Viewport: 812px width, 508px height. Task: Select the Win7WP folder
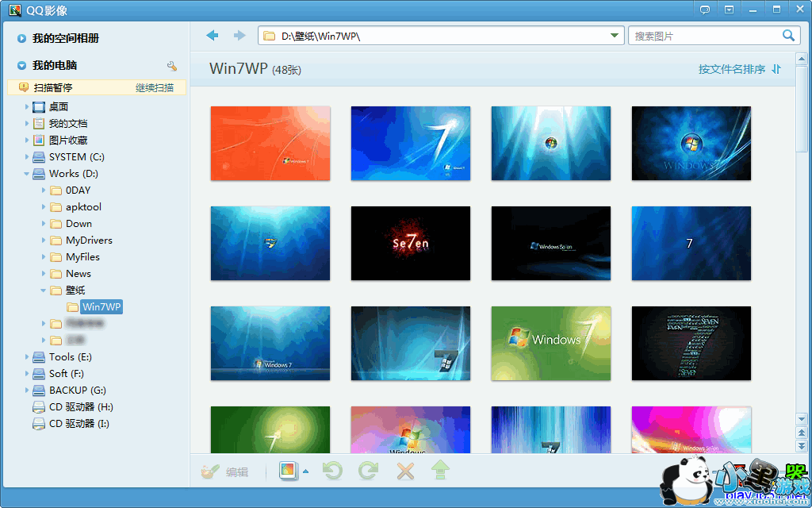tap(101, 307)
